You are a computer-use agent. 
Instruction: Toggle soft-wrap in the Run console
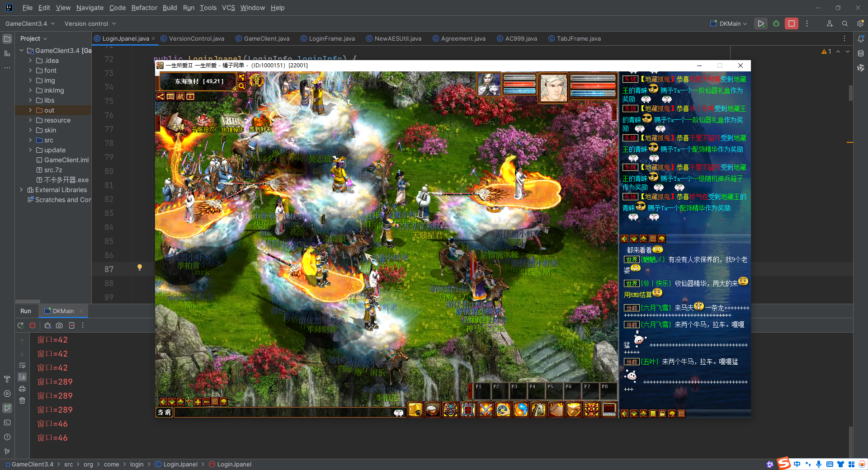(22, 365)
